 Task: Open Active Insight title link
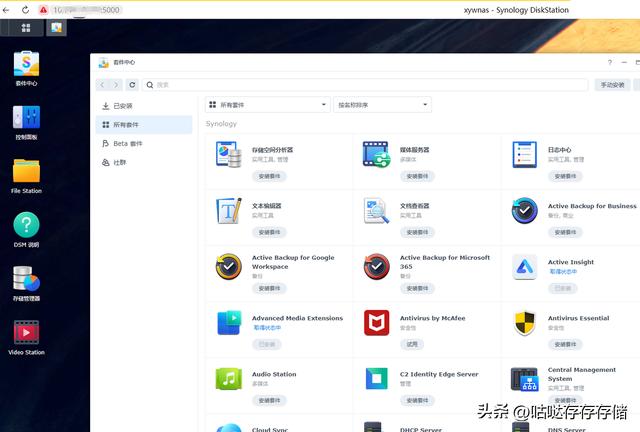coord(571,262)
